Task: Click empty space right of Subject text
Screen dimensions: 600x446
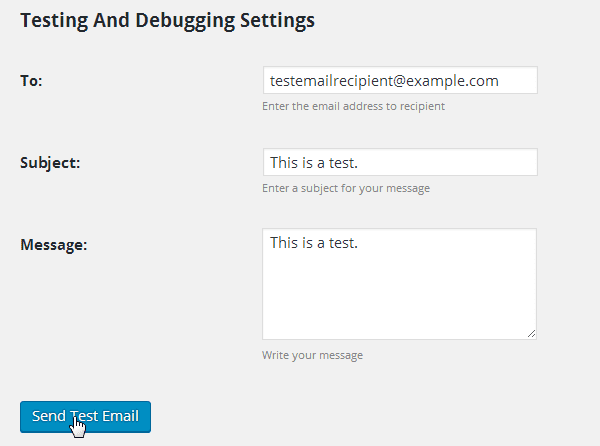Action: pyautogui.click(x=446, y=163)
